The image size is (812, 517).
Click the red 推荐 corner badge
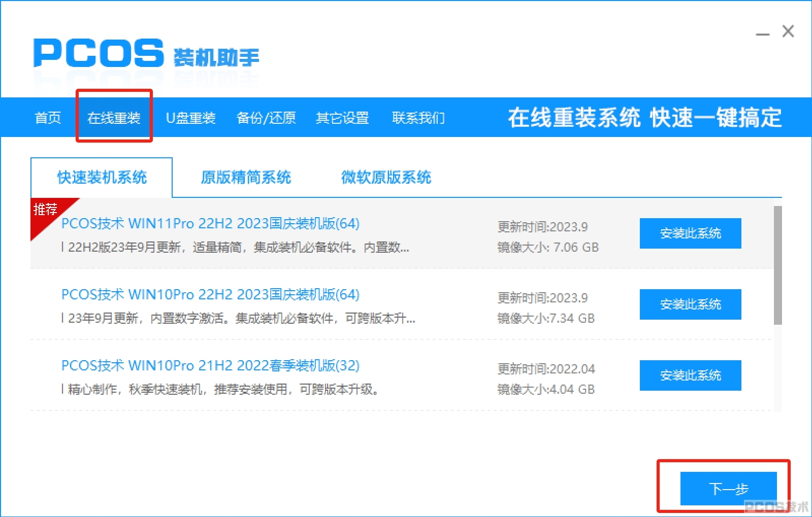coord(48,213)
